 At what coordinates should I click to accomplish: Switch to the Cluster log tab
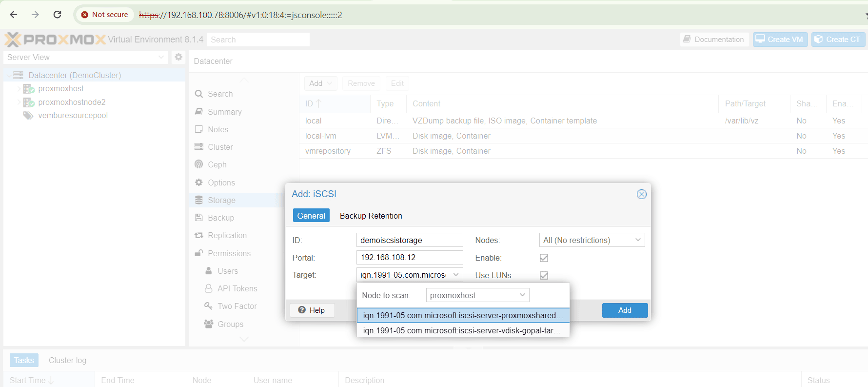pyautogui.click(x=67, y=360)
